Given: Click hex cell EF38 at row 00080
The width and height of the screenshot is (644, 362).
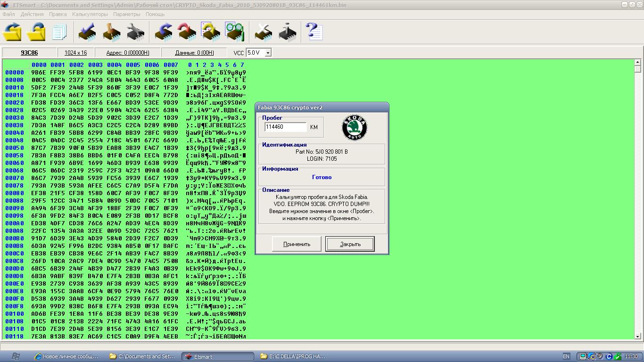Looking at the screenshot, I should pos(39,193).
